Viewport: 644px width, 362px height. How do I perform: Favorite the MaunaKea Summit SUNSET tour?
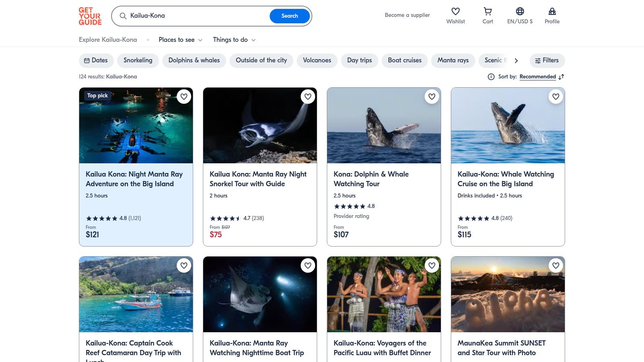[x=556, y=265]
